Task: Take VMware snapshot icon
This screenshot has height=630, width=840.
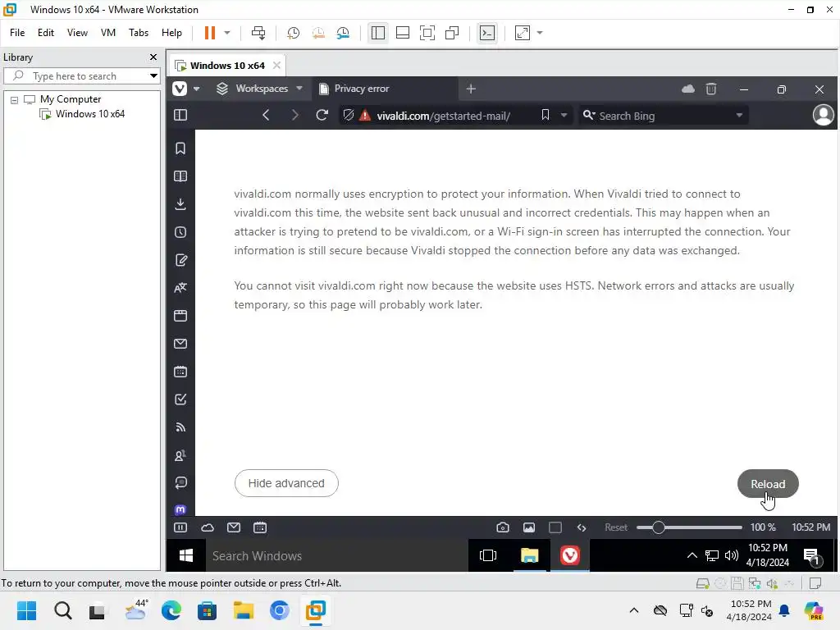Action: 293,33
